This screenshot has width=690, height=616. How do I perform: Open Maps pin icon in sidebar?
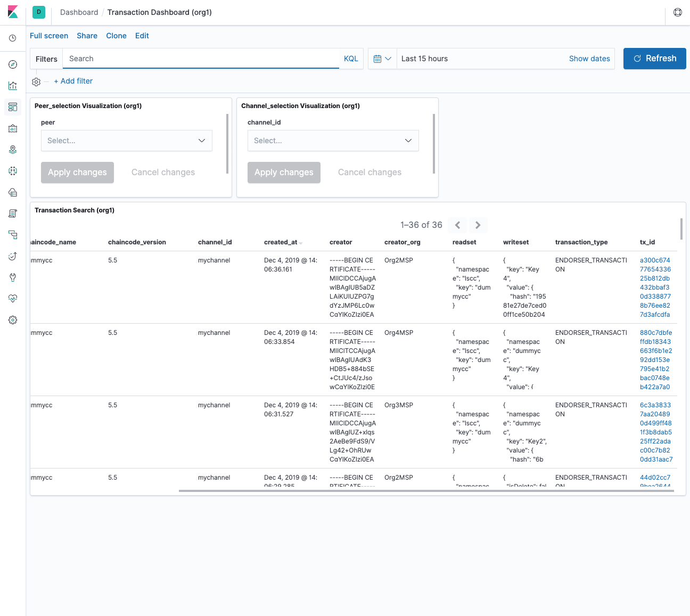click(13, 150)
